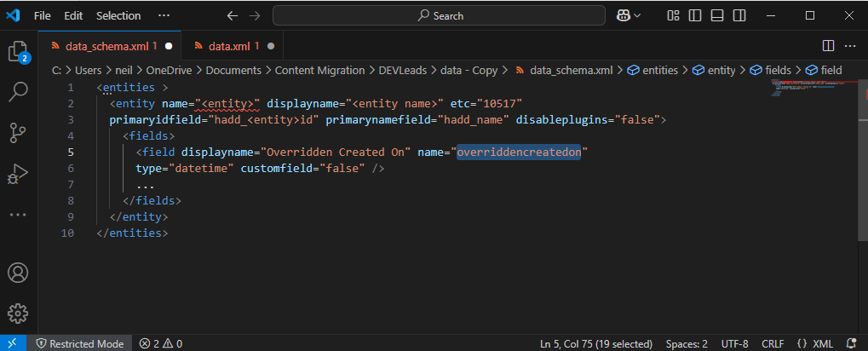Open the Explorer view in activity bar
This screenshot has width=868, height=351.
(18, 51)
